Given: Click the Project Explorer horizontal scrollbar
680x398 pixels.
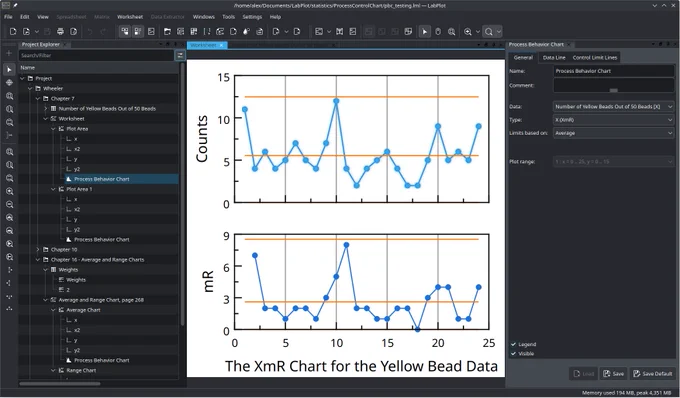Looking at the screenshot, I should [60, 384].
